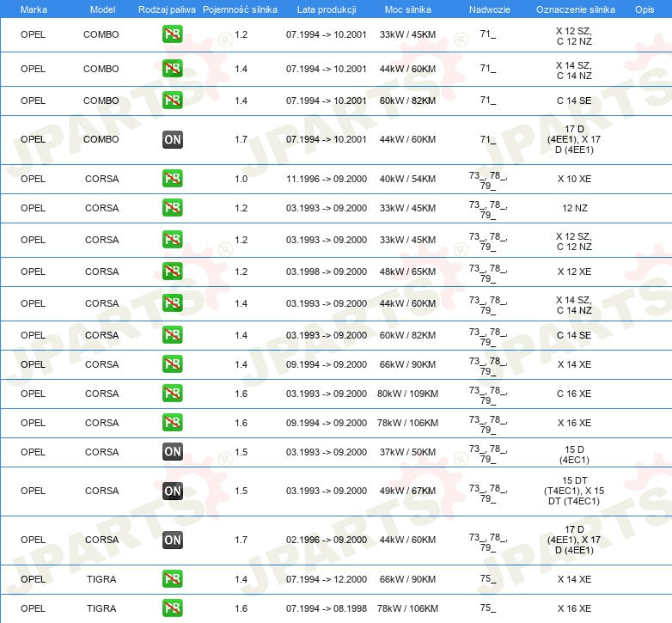Select the ON icon for Corsa 49kW / 67KM
This screenshot has width=672, height=623.
click(x=172, y=491)
